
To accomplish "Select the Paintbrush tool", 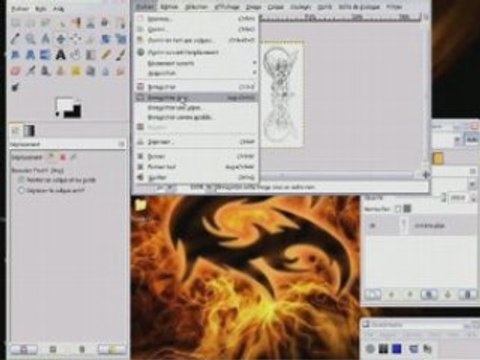I will pos(121,55).
